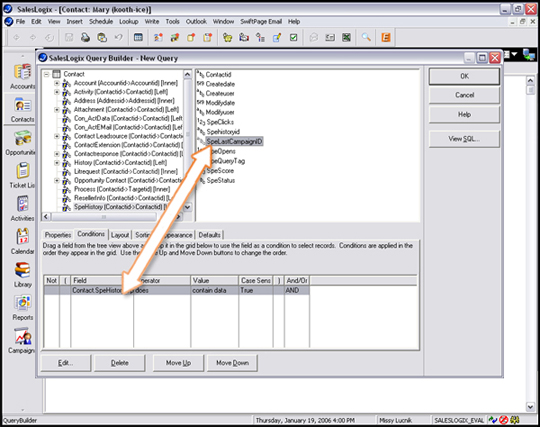The image size is (540, 427).
Task: Click the Edit condition button
Action: [66, 363]
